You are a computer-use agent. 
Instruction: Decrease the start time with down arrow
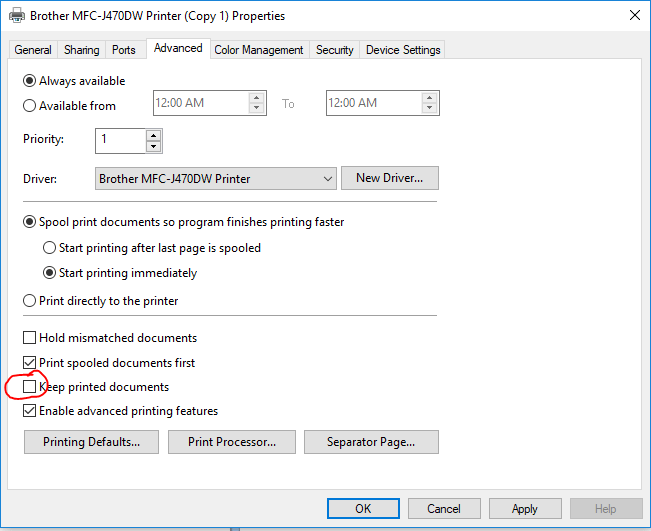coord(257,108)
